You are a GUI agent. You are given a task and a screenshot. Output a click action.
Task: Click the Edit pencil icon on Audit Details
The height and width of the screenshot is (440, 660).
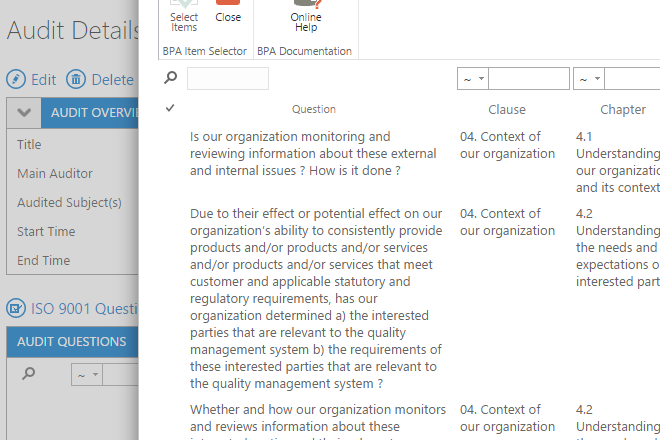(16, 79)
